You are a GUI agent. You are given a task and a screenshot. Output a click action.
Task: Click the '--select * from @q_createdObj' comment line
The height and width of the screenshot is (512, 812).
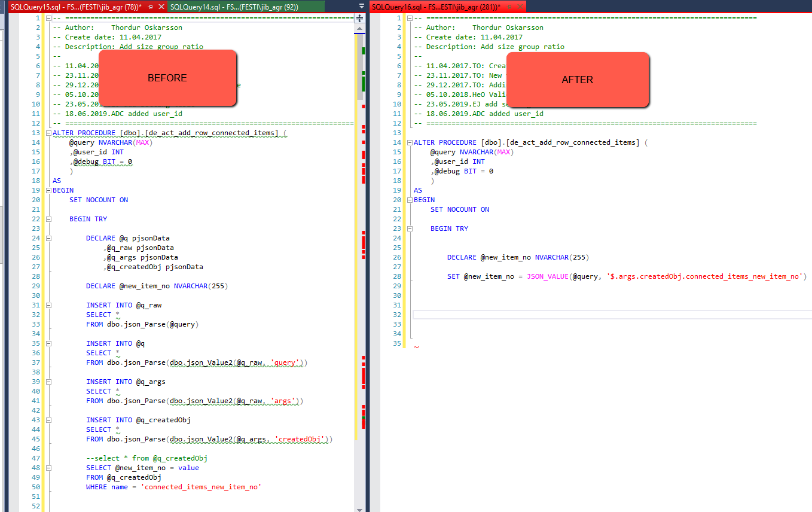tap(146, 458)
